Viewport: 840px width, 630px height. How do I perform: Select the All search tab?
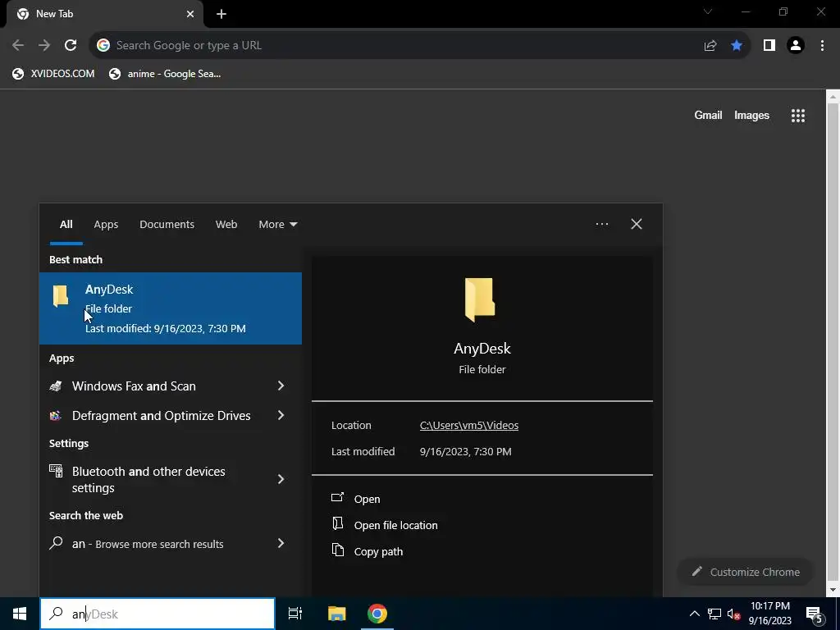point(66,225)
